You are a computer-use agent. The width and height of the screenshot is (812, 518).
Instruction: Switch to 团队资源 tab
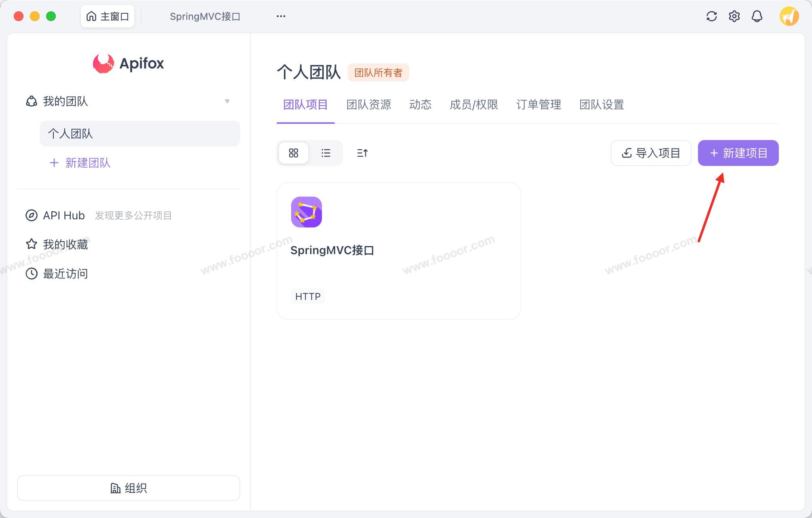coord(368,105)
